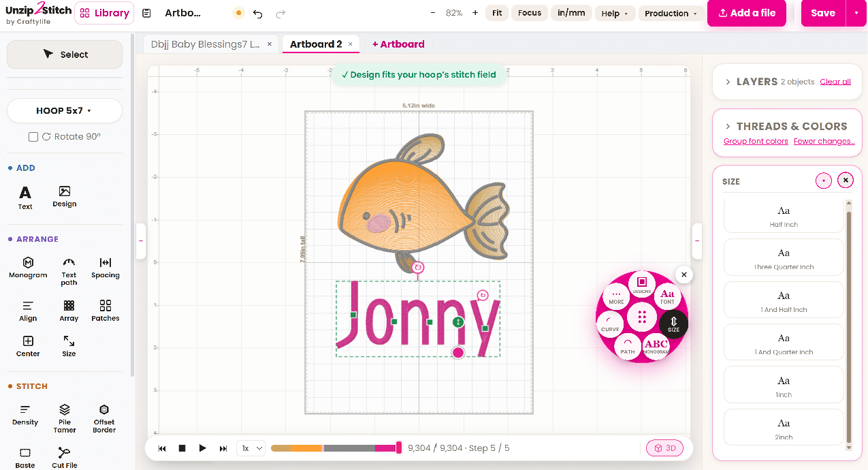The width and height of the screenshot is (868, 470).
Task: Add a new Artboard tab
Action: point(398,44)
